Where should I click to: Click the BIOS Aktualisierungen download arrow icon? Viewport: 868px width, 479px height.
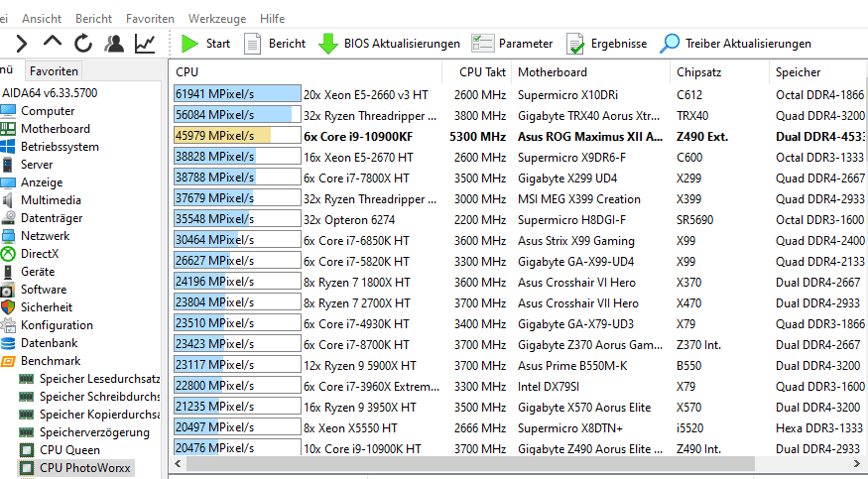click(x=327, y=44)
